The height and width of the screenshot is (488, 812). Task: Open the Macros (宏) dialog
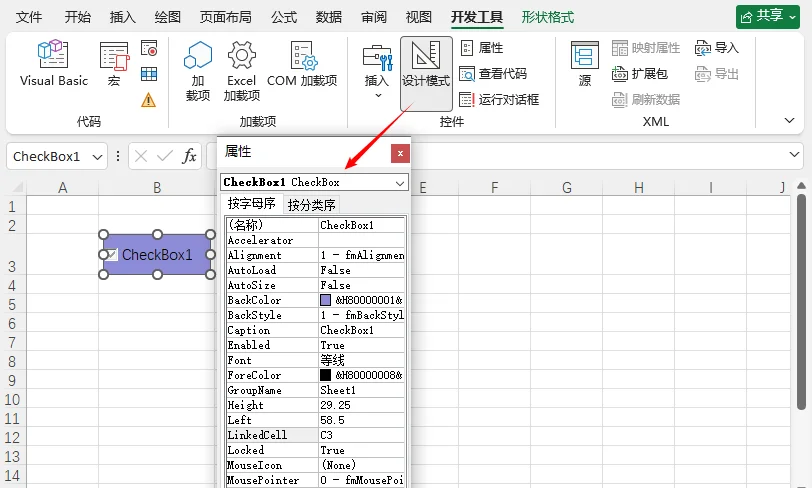point(114,64)
